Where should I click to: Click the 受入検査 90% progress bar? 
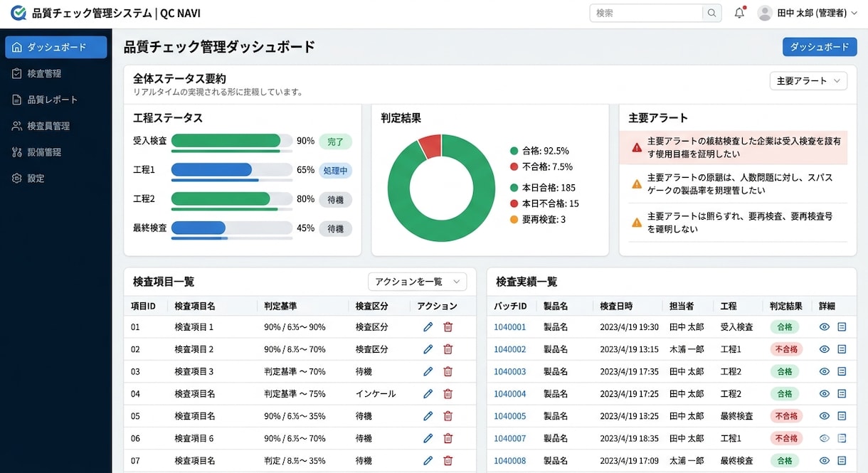coord(232,141)
